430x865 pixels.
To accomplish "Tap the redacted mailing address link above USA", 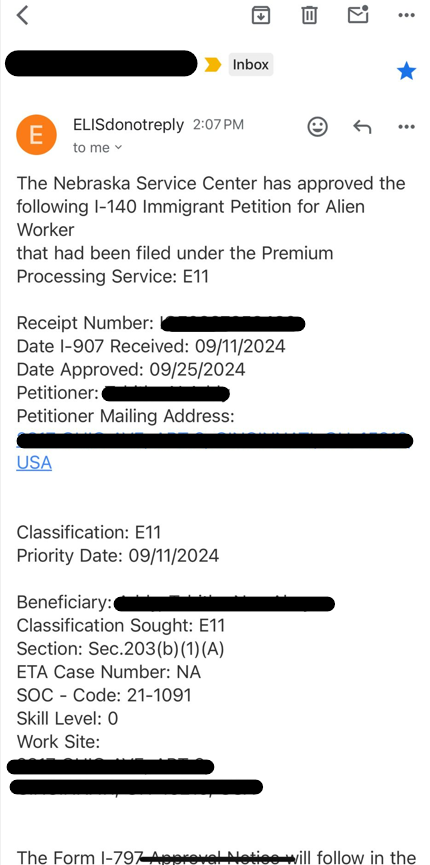I will tap(215, 440).
